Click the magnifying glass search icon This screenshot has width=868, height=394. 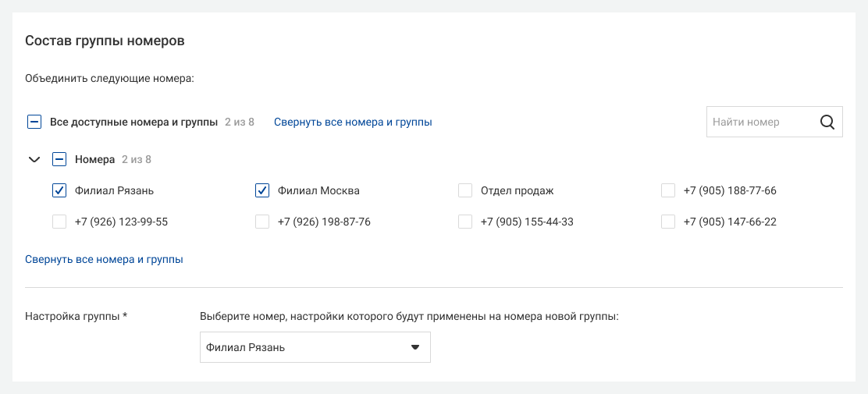[827, 122]
